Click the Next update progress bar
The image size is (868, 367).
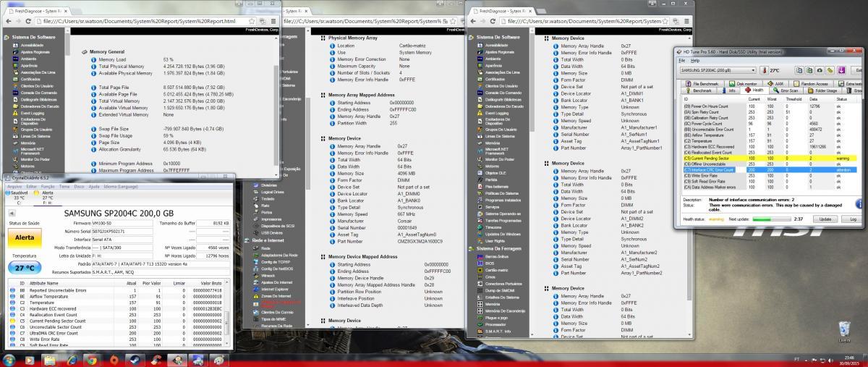point(772,219)
